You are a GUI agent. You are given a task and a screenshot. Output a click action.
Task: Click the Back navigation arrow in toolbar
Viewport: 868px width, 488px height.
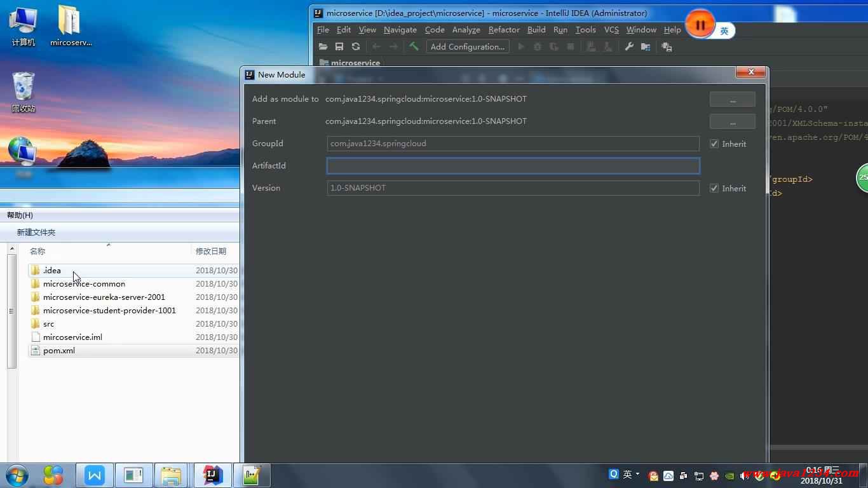(x=376, y=46)
